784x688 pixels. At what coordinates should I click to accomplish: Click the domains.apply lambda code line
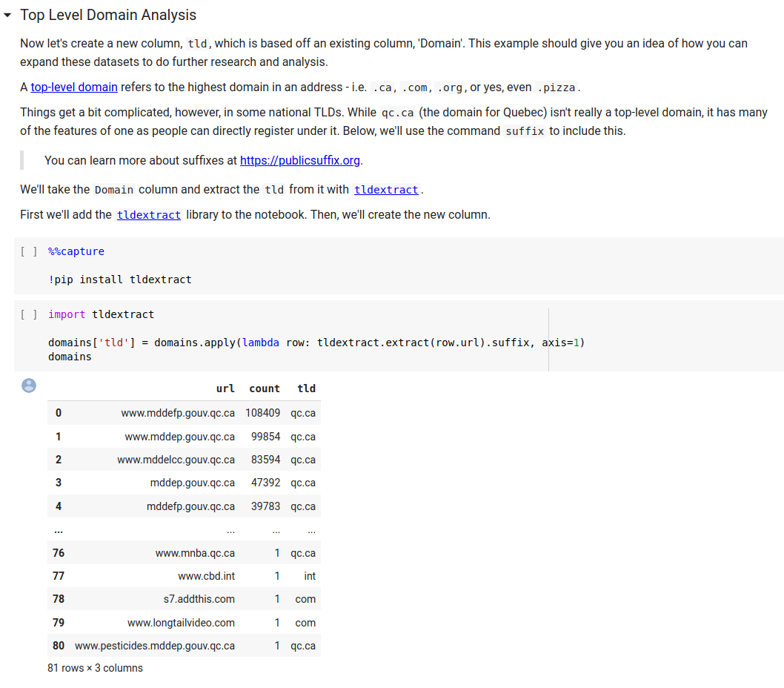coord(316,343)
